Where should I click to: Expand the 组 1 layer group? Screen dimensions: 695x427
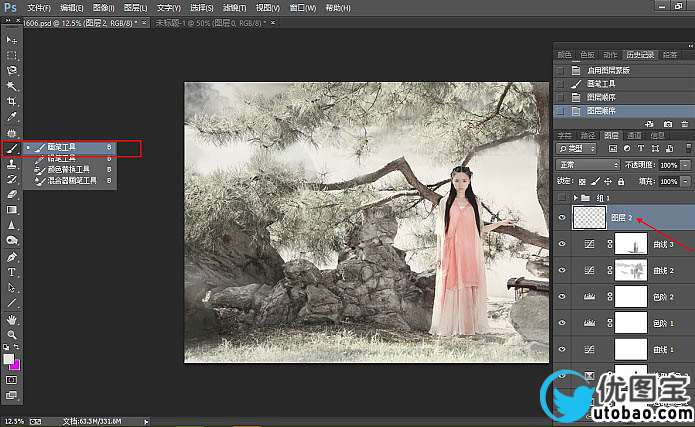[x=576, y=197]
